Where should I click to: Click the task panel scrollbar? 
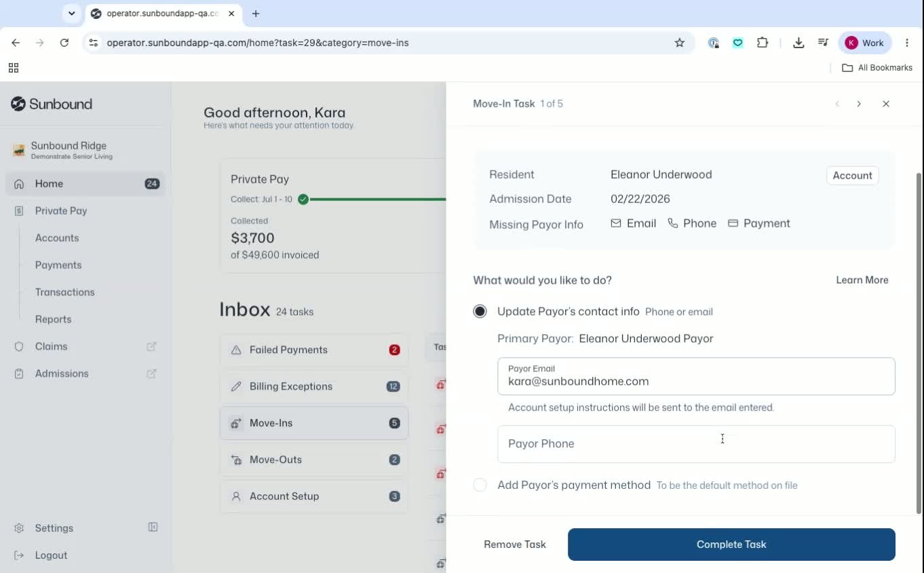tap(919, 343)
